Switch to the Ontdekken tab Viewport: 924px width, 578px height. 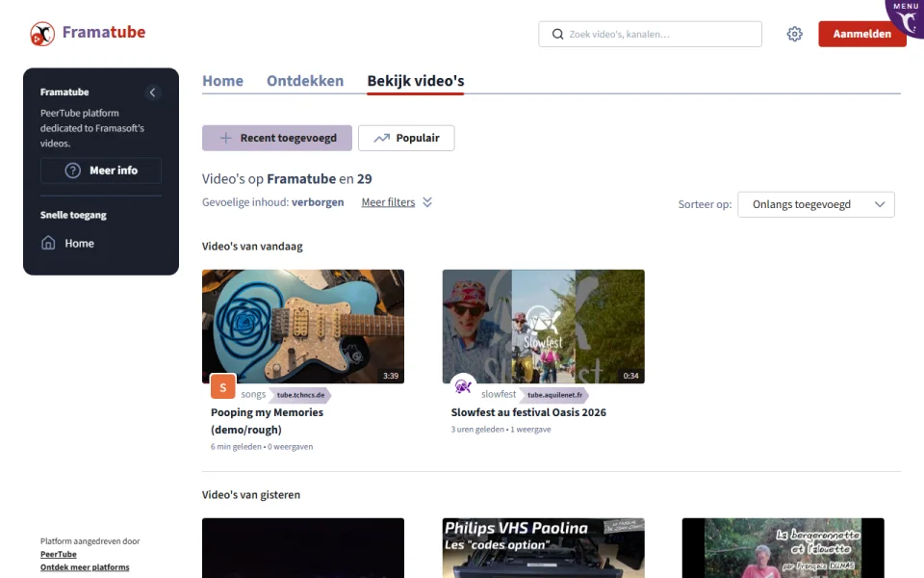tap(305, 81)
